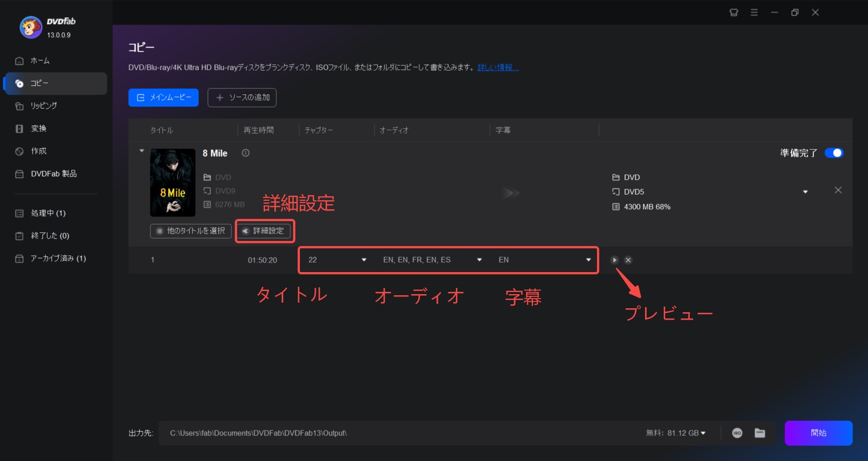The image size is (868, 461).
Task: Click the 8 Mile title name
Action: point(215,153)
